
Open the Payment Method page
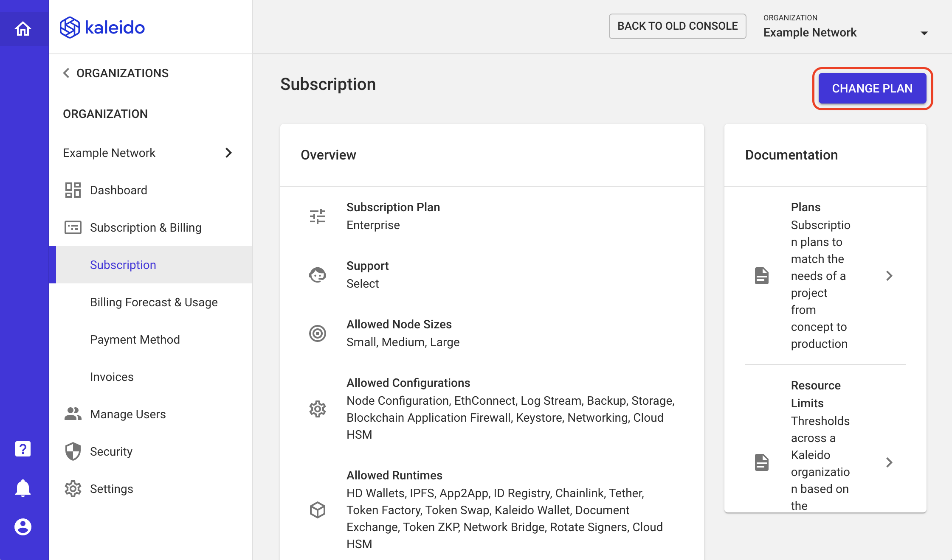point(151,339)
